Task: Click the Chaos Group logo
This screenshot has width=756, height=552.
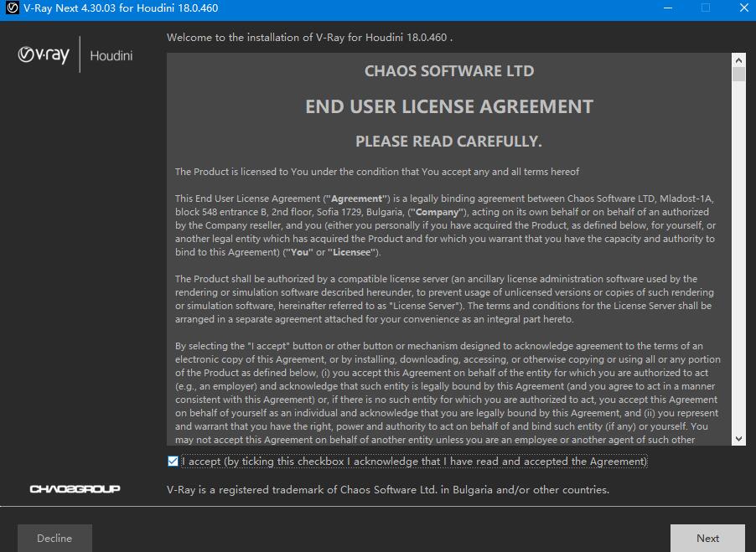Action: (75, 489)
